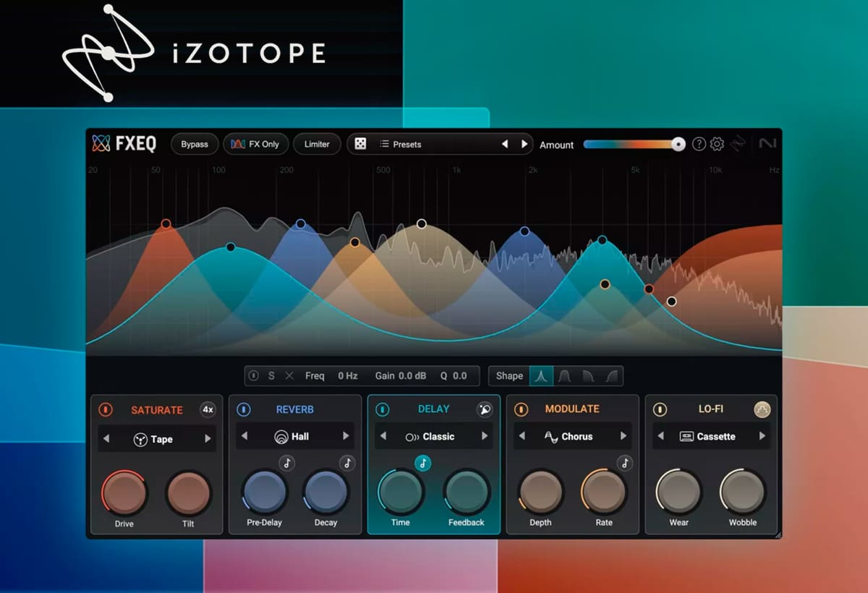Click the presets list icon

[x=385, y=144]
